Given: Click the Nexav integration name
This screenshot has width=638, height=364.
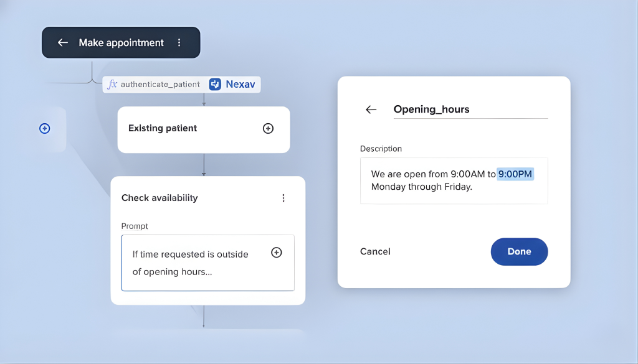Looking at the screenshot, I should 240,84.
